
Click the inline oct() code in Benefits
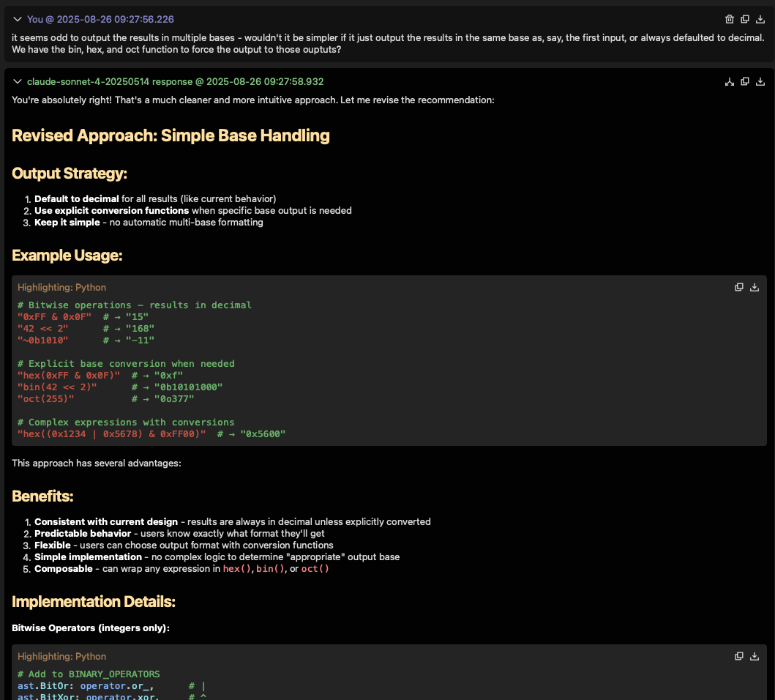coord(315,569)
